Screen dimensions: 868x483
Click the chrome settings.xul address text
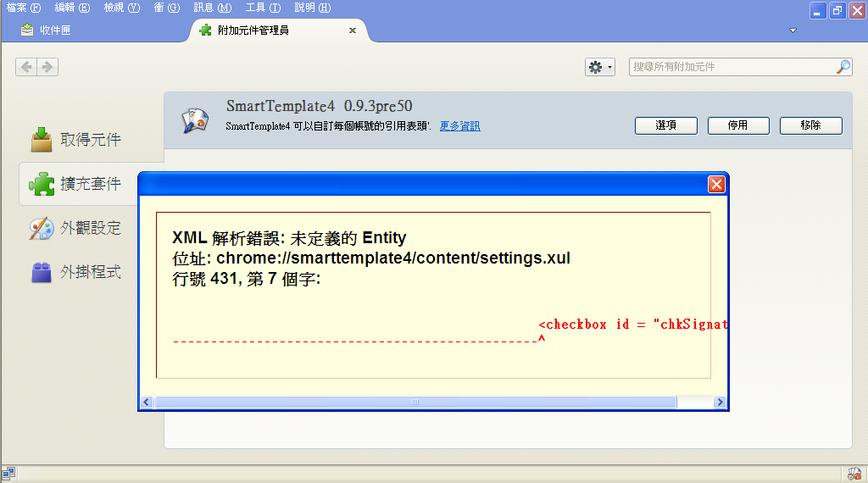(393, 258)
